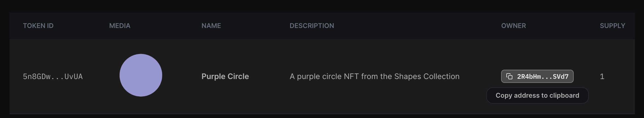
Task: Click the Copy address to clipboard tooltip
Action: click(537, 95)
